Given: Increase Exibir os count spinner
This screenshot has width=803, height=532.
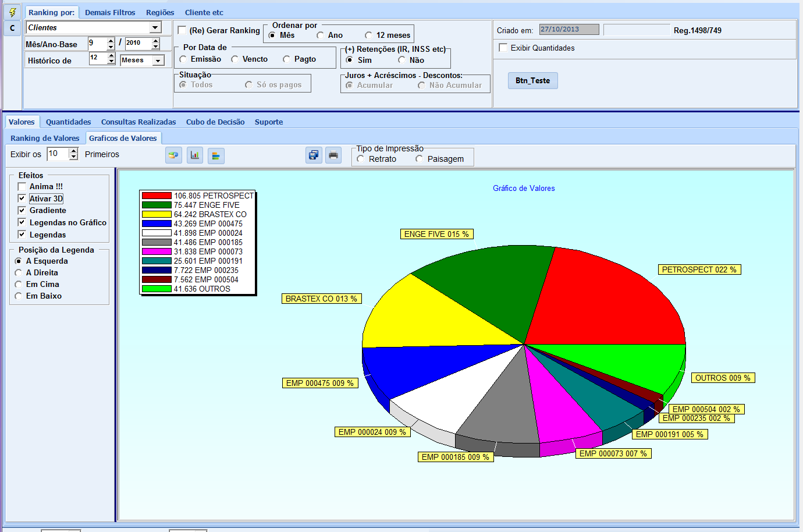Looking at the screenshot, I should [x=73, y=151].
